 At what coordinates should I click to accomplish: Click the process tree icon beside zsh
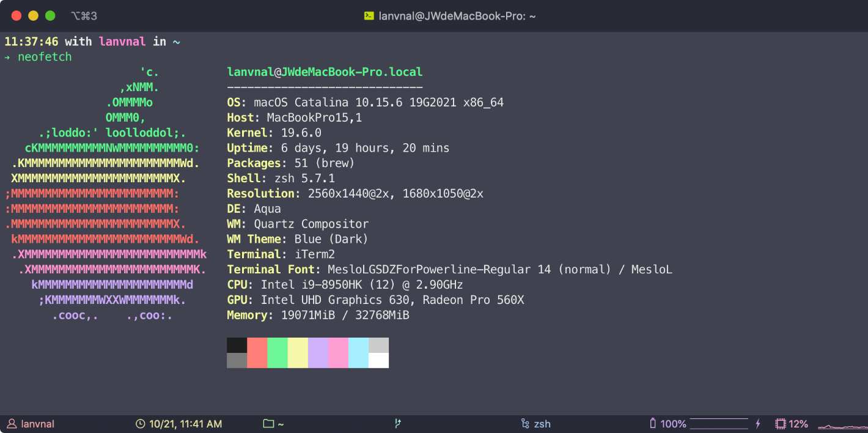[x=525, y=424]
